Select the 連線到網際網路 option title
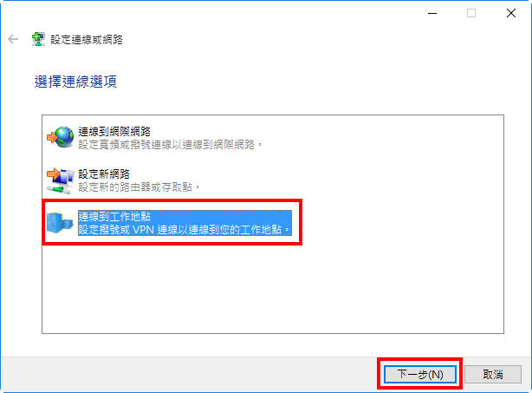The width and height of the screenshot is (532, 393). (114, 132)
